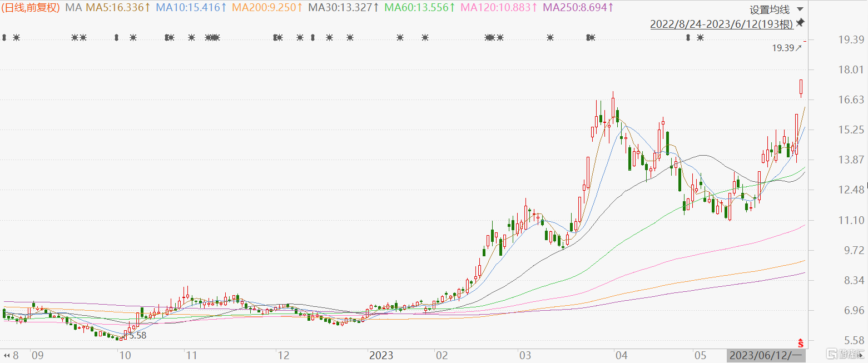Click the bar-shaped event marker before the last star
Viewport: 868px width, 363px height.
(688, 38)
